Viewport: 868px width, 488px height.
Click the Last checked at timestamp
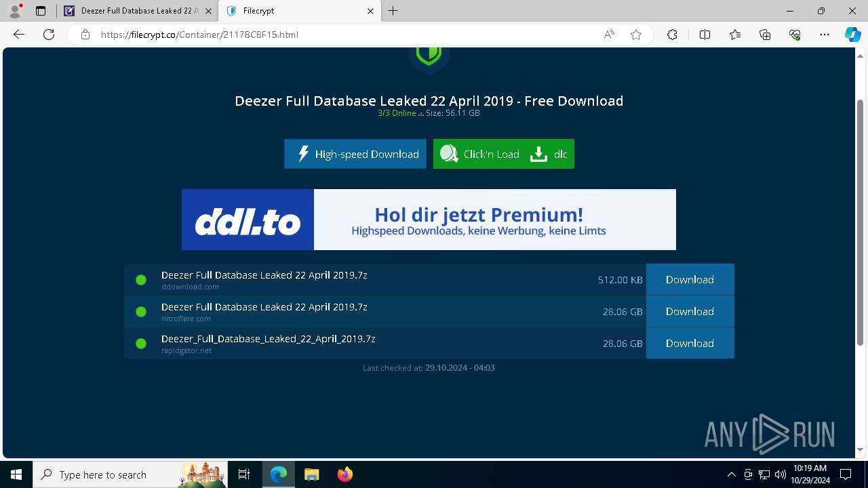pyautogui.click(x=429, y=368)
